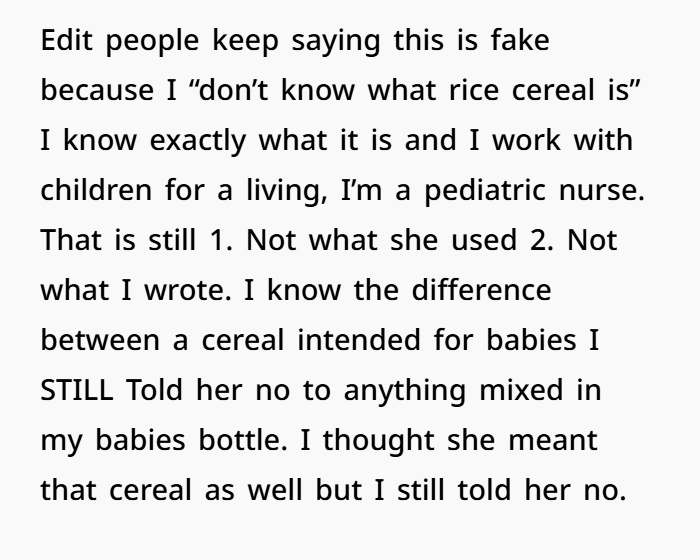Click the word "anything"
The image size is (700, 560).
point(405,391)
